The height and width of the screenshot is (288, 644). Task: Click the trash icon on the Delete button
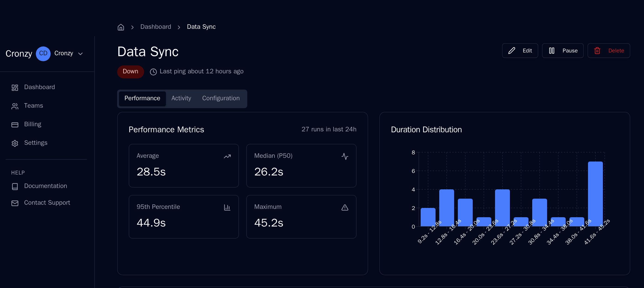(x=597, y=51)
